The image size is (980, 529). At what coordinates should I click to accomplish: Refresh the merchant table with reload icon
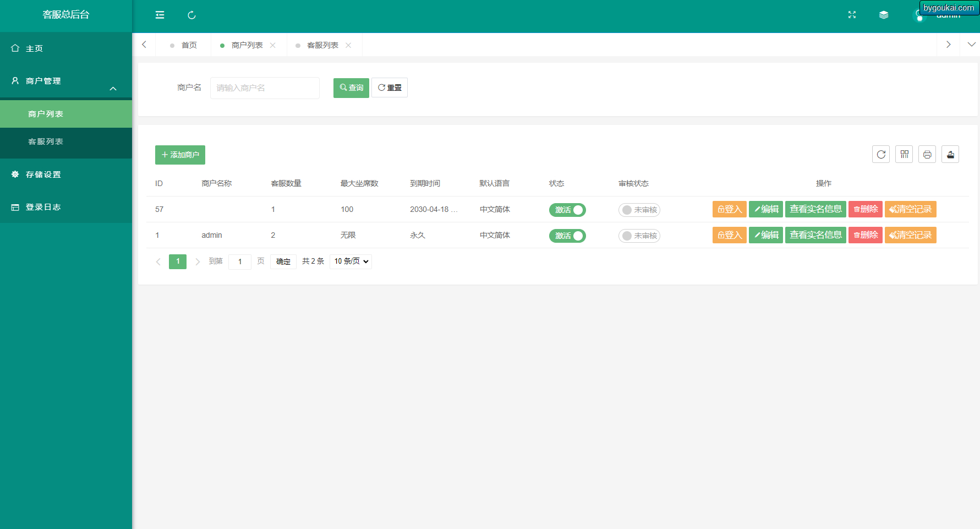point(881,155)
